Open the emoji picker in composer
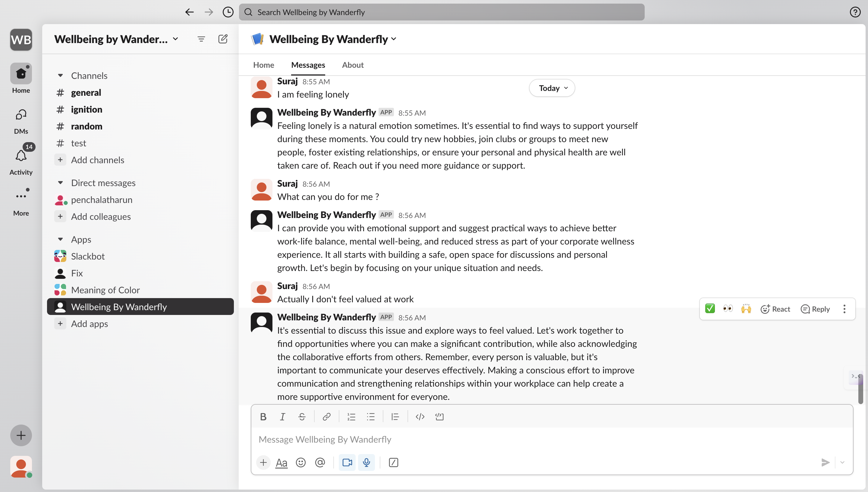The image size is (868, 492). pyautogui.click(x=300, y=462)
